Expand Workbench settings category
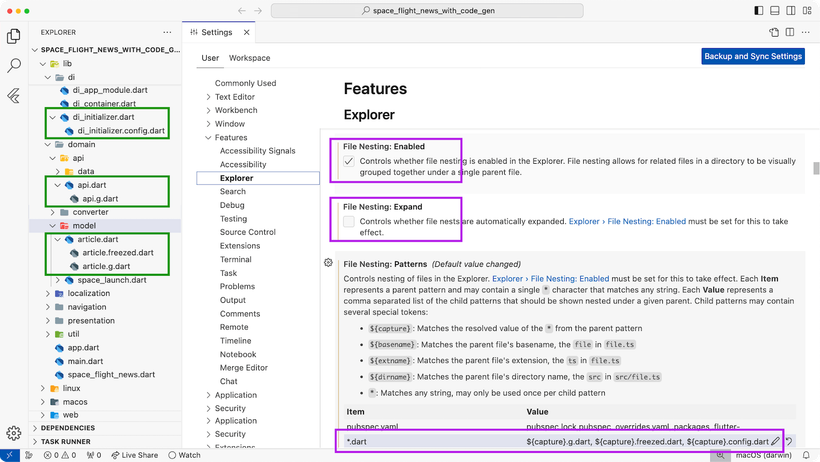Image resolution: width=820 pixels, height=462 pixels. pyautogui.click(x=208, y=110)
